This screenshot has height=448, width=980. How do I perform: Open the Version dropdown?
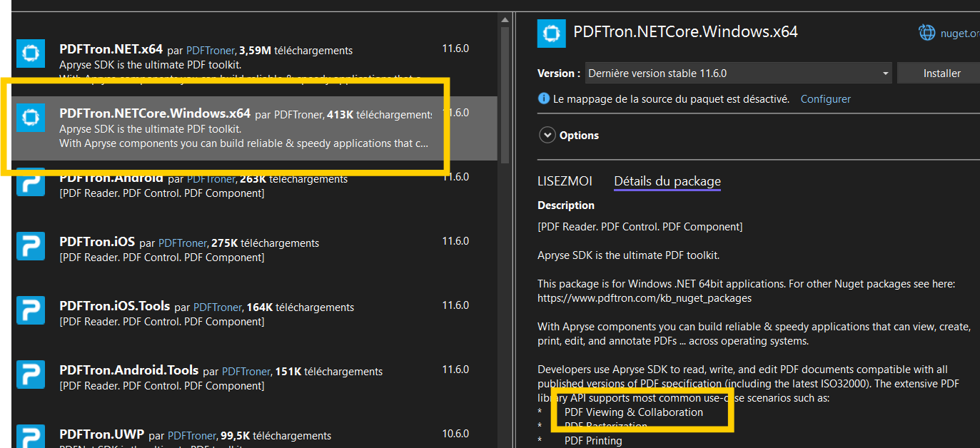[738, 73]
